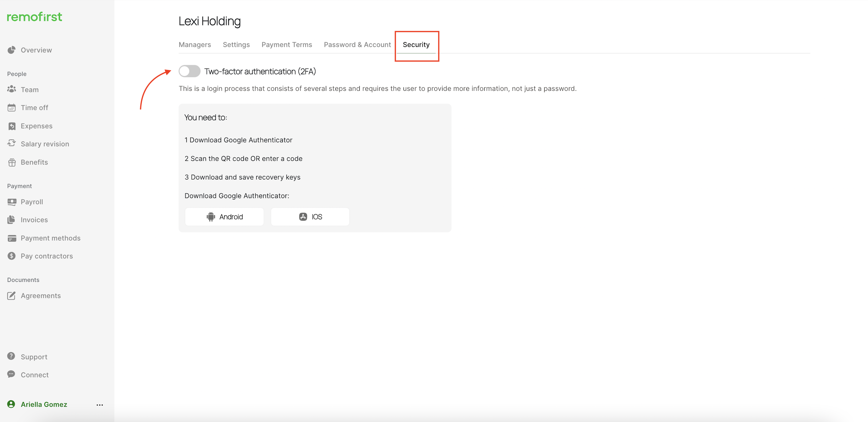This screenshot has width=868, height=422.
Task: Open the Agreements documents link
Action: (41, 296)
